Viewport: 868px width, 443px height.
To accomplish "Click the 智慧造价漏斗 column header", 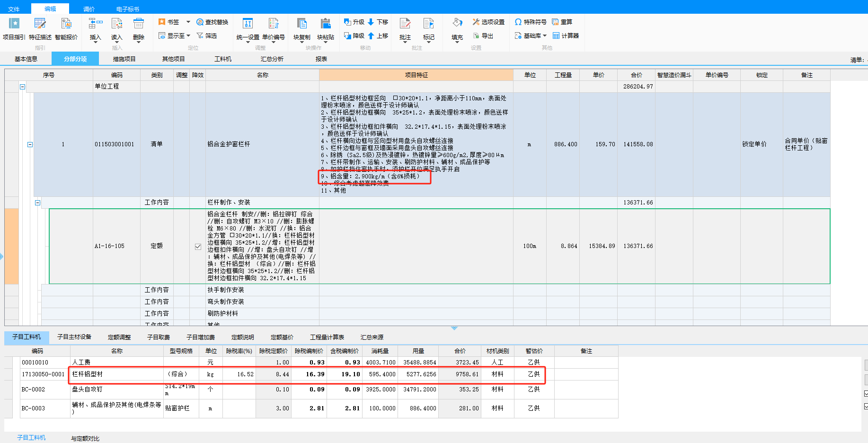I will [674, 75].
